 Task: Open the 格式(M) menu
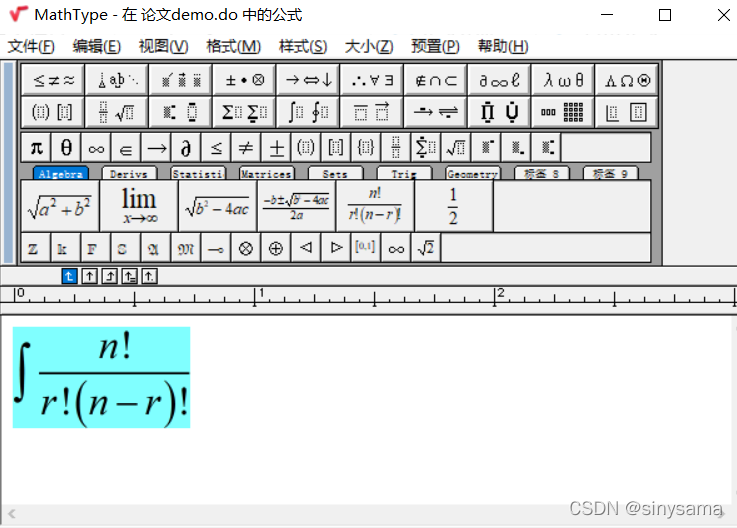click(x=234, y=46)
